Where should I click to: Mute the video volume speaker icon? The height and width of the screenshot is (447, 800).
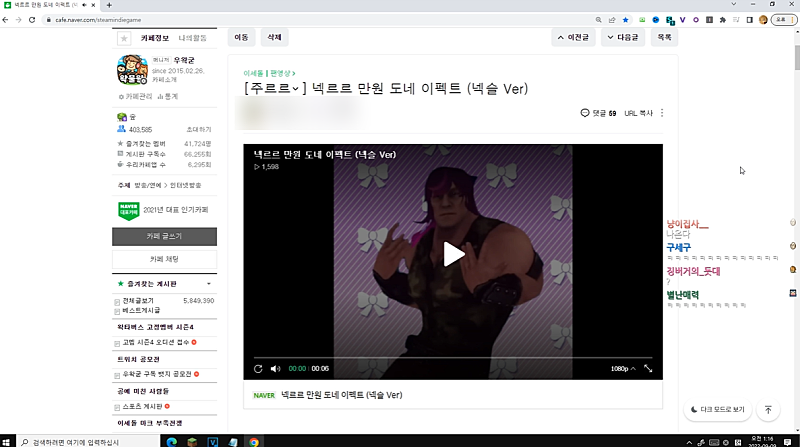point(276,369)
